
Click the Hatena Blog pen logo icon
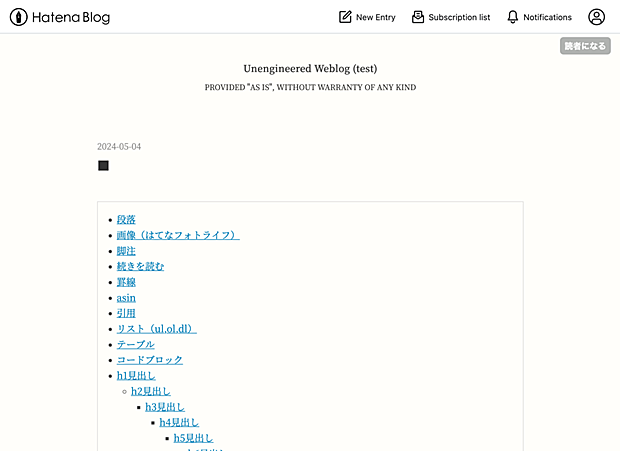(19, 17)
